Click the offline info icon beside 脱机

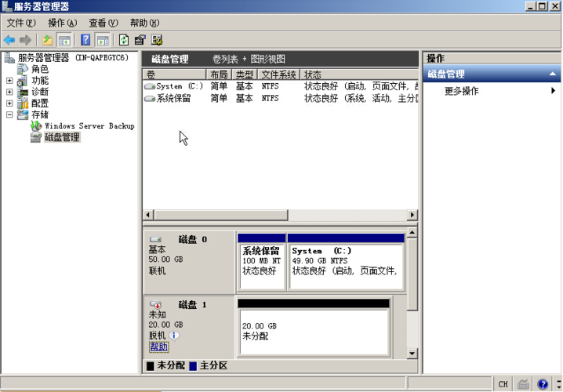click(174, 336)
